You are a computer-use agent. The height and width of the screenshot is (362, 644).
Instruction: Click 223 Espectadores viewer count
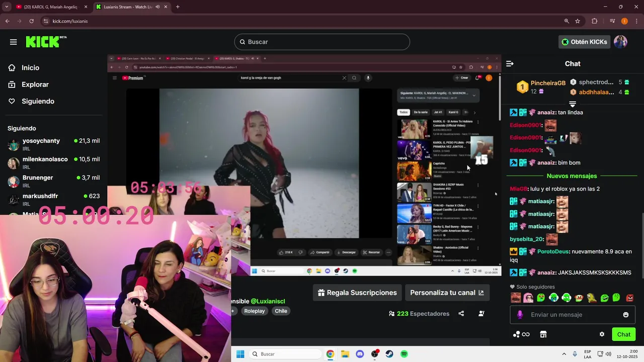[419, 314]
